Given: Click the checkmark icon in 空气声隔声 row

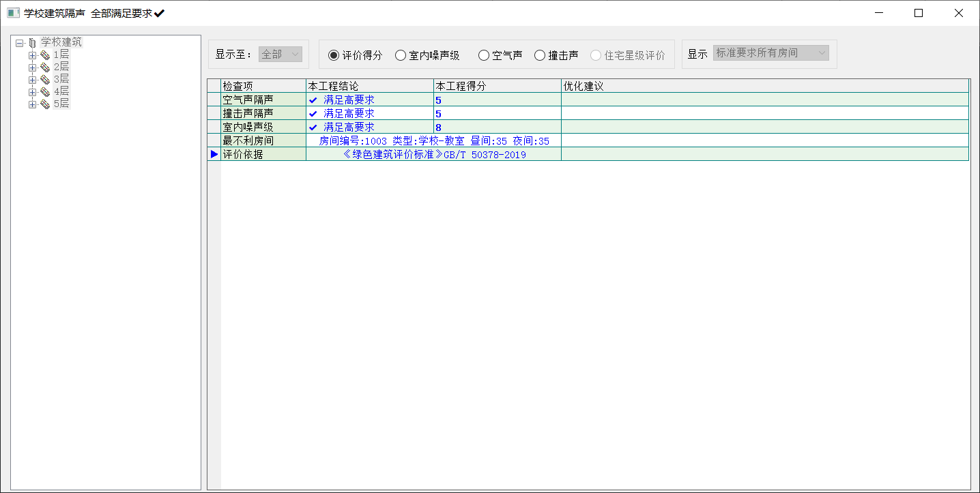Looking at the screenshot, I should [313, 100].
